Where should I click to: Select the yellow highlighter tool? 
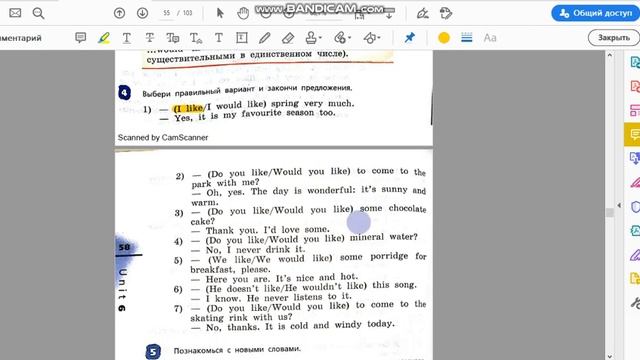tap(104, 38)
